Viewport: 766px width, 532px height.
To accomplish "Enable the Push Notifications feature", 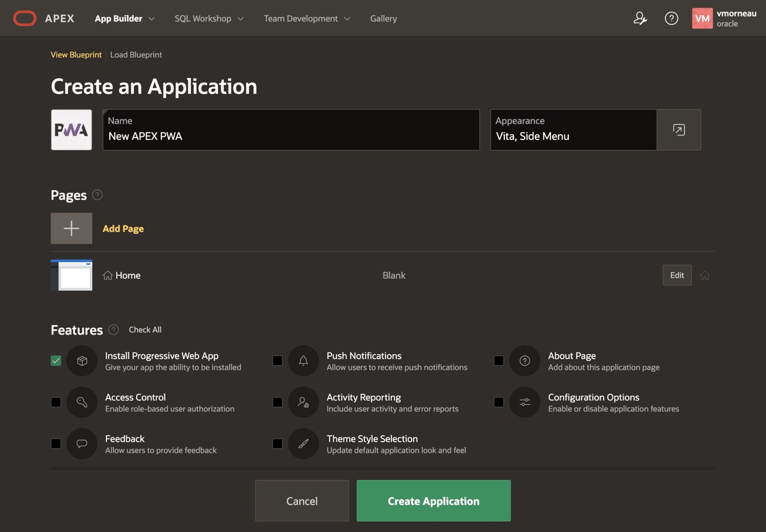I will point(277,360).
